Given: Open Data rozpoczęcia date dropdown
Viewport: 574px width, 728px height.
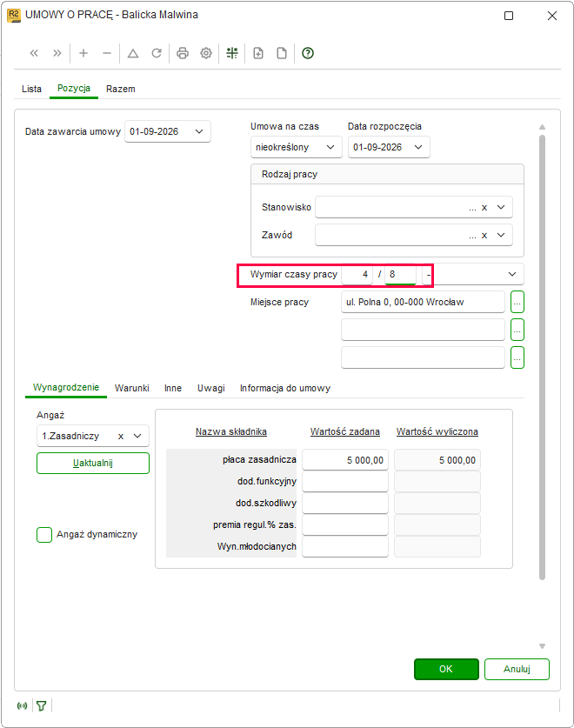Looking at the screenshot, I should click(418, 147).
